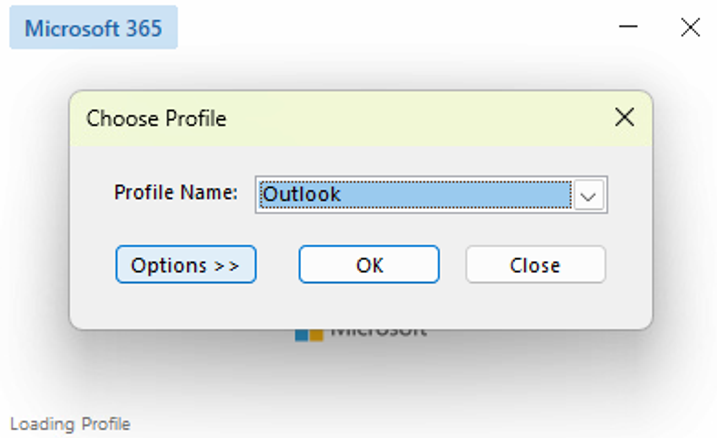Click the X icon on Choose Profile

[624, 118]
